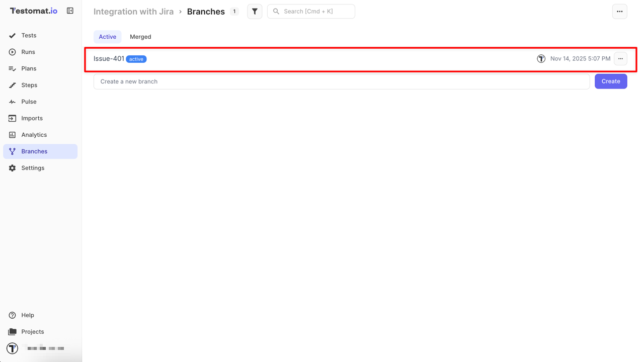This screenshot has height=362, width=644.
Task: Go back to Integration with Jira breadcrumb
Action: (133, 12)
